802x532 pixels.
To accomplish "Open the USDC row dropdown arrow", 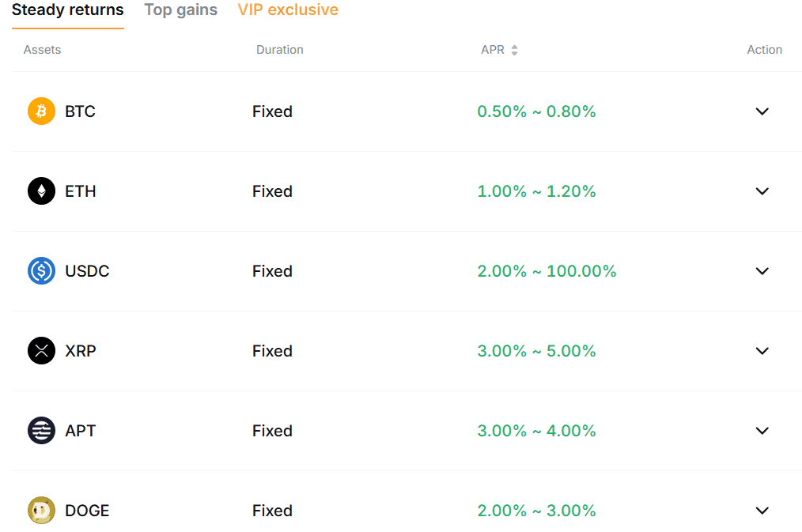I will click(x=762, y=271).
